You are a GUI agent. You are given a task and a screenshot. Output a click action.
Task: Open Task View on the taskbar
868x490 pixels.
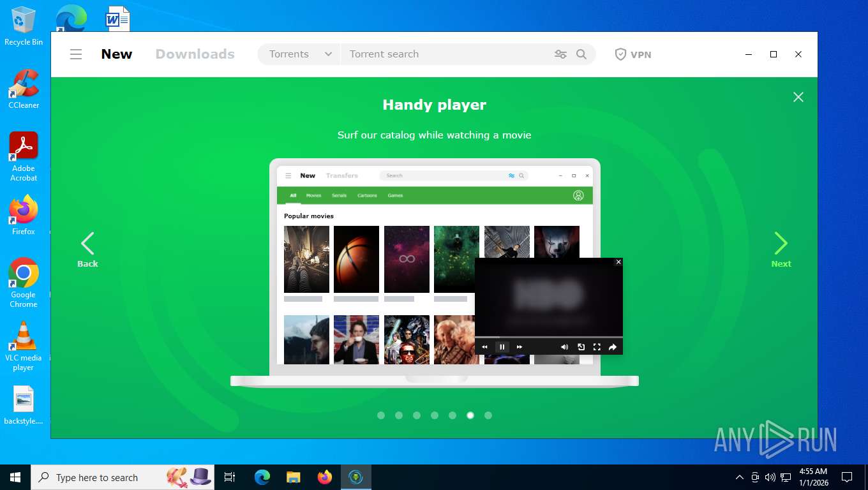[x=230, y=477]
